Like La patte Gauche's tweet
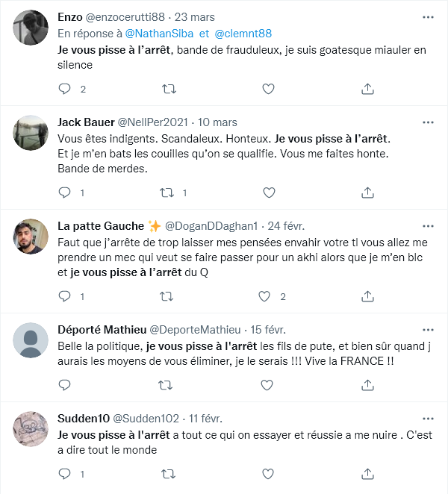The image size is (448, 494). point(264,296)
